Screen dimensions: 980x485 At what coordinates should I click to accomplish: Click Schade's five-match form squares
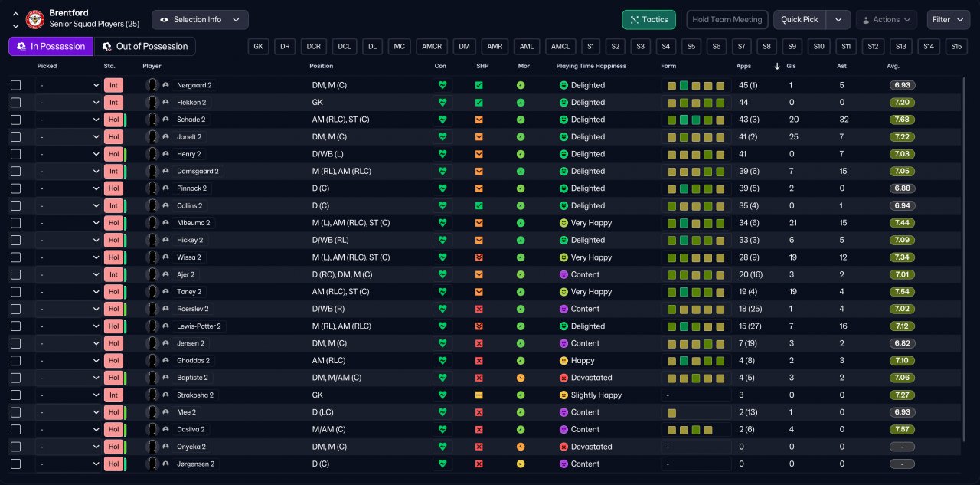pyautogui.click(x=696, y=120)
